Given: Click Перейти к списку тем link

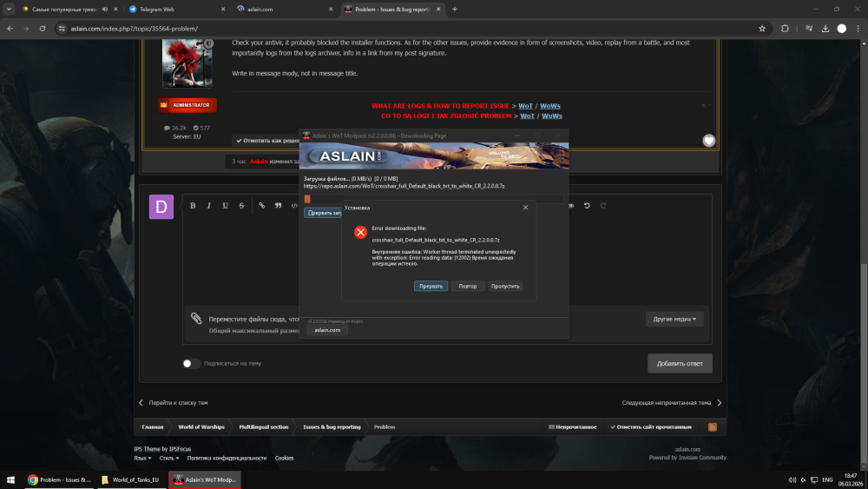Looking at the screenshot, I should click(x=173, y=403).
